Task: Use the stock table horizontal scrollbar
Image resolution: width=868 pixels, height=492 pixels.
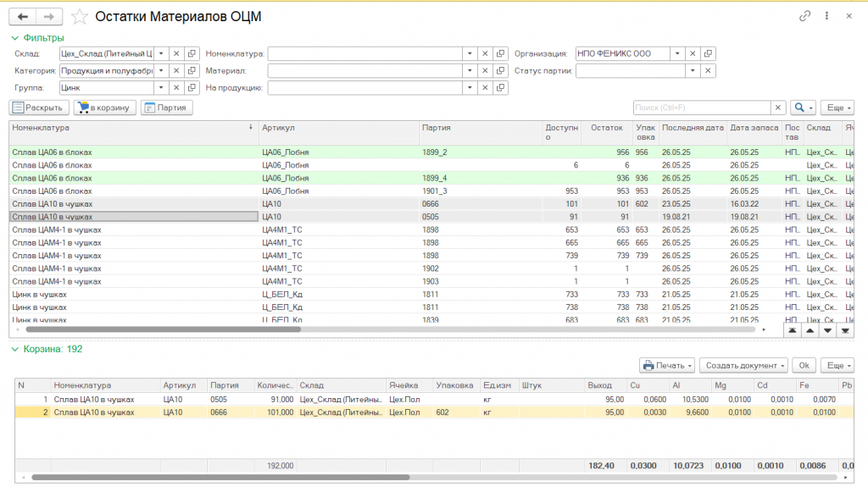Action: click(164, 329)
